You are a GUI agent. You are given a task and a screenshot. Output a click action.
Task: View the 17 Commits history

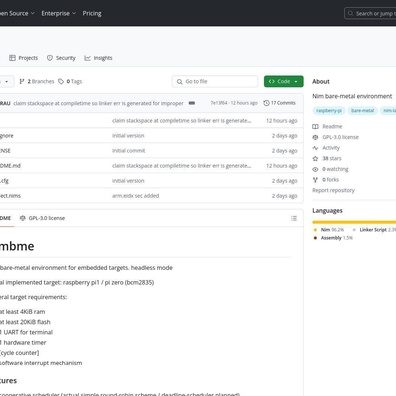pos(279,103)
